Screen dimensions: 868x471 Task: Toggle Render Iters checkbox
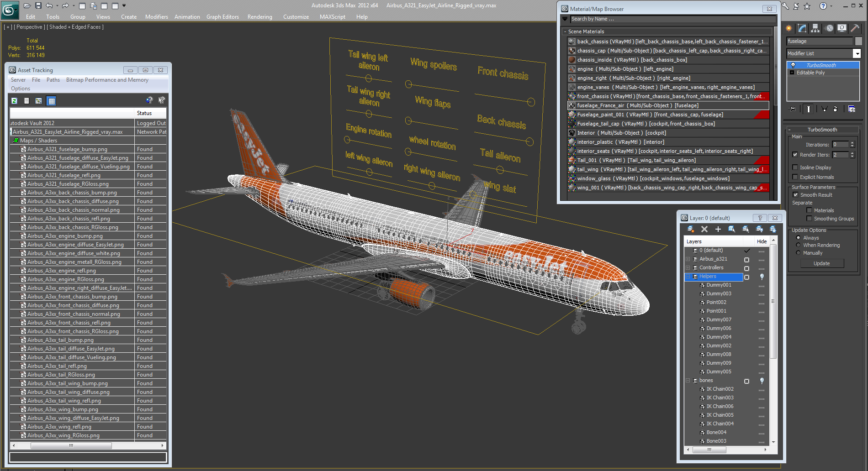tap(795, 155)
